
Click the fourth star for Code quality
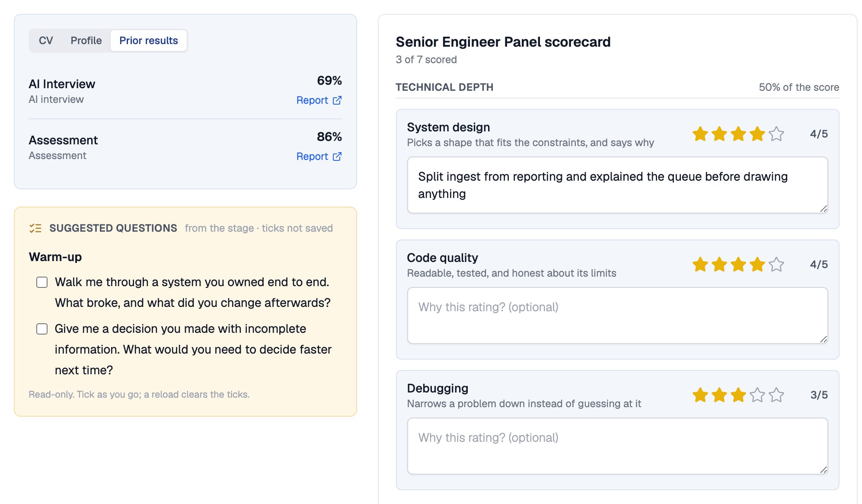tap(757, 265)
